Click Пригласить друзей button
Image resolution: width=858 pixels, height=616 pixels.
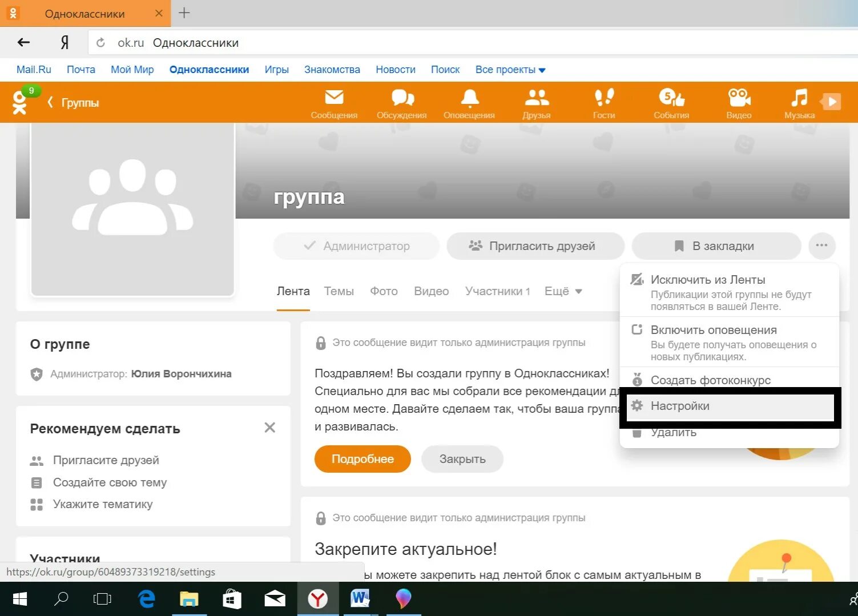535,246
